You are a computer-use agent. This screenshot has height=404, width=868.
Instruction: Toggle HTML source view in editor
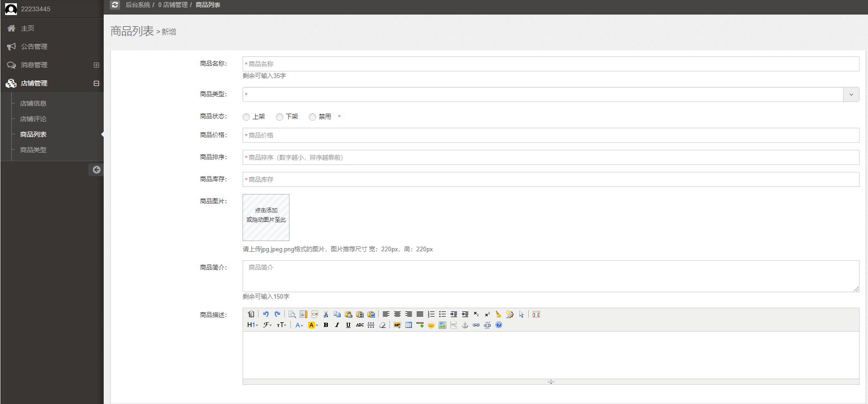tap(251, 314)
